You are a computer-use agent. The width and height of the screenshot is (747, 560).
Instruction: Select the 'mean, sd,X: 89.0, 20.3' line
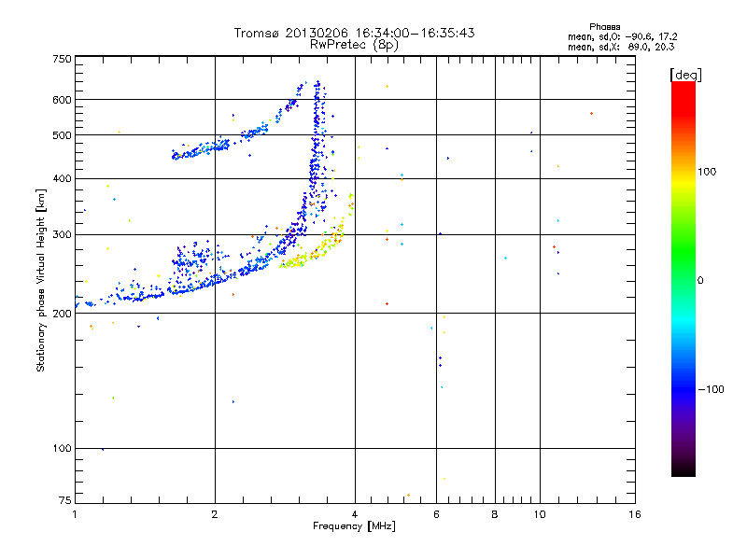(621, 47)
